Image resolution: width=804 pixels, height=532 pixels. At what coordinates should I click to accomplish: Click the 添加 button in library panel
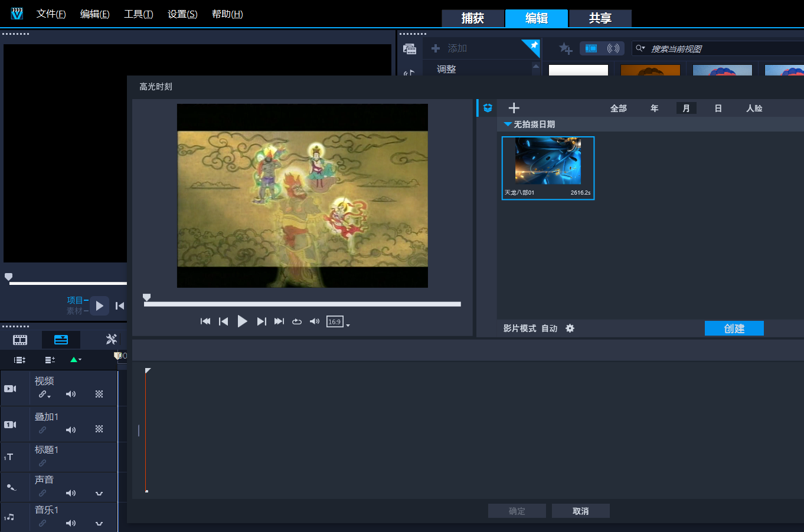(449, 48)
